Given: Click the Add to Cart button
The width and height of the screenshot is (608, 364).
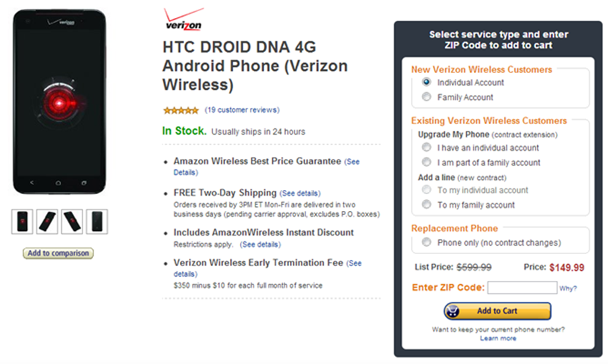Looking at the screenshot, I should pyautogui.click(x=497, y=311).
